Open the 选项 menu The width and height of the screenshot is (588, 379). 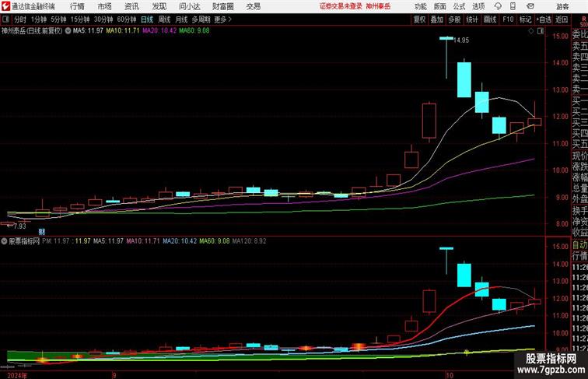click(x=478, y=6)
